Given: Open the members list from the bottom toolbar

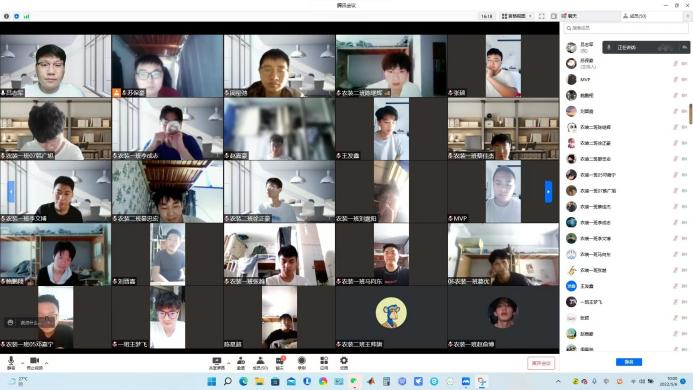Looking at the screenshot, I should [260, 363].
